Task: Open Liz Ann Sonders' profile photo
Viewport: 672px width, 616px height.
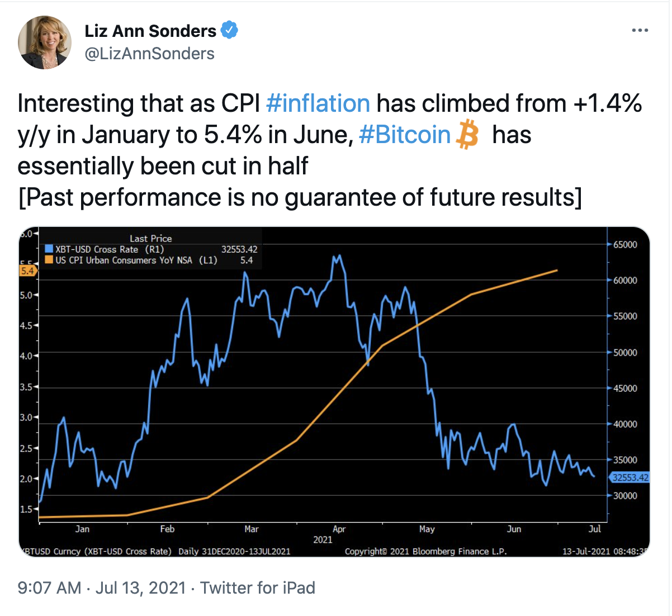Action: tap(45, 42)
